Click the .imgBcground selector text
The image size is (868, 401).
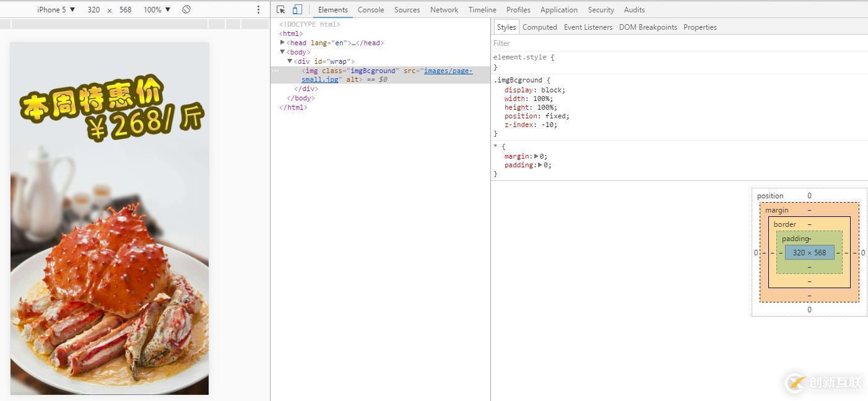coord(518,80)
